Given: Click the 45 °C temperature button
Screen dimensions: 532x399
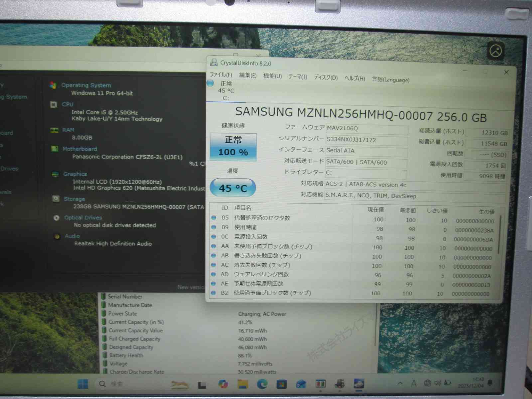Looking at the screenshot, I should 233,188.
